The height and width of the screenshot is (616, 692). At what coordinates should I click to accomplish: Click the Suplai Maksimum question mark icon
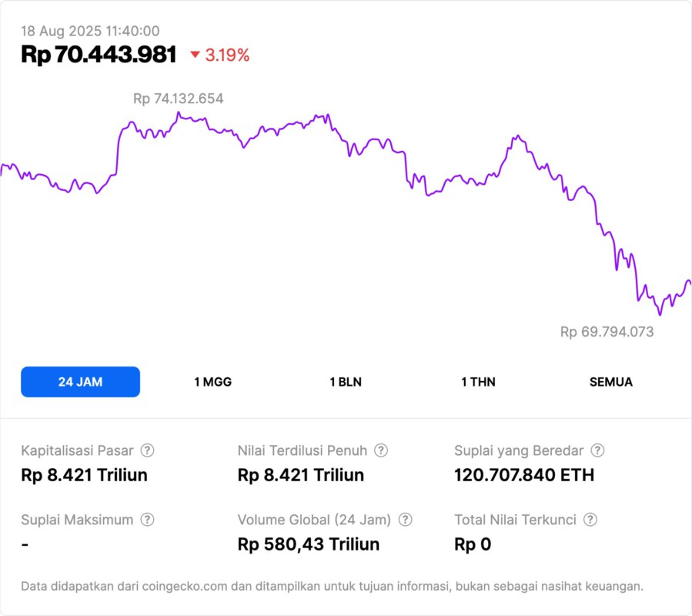pyautogui.click(x=147, y=520)
